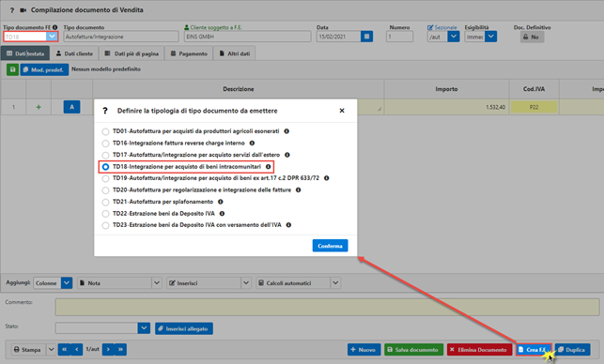The width and height of the screenshot is (604, 364).
Task: Click the green save model icon
Action: pos(13,69)
